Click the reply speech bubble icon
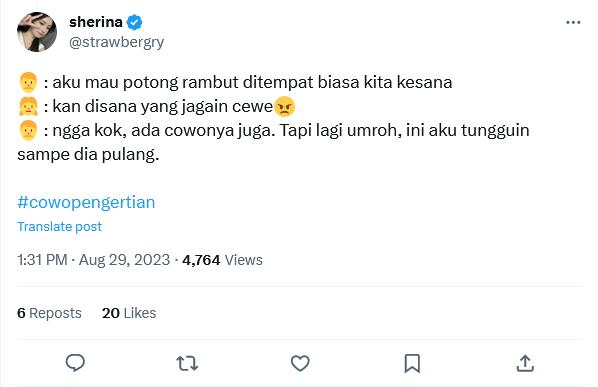 pos(75,363)
